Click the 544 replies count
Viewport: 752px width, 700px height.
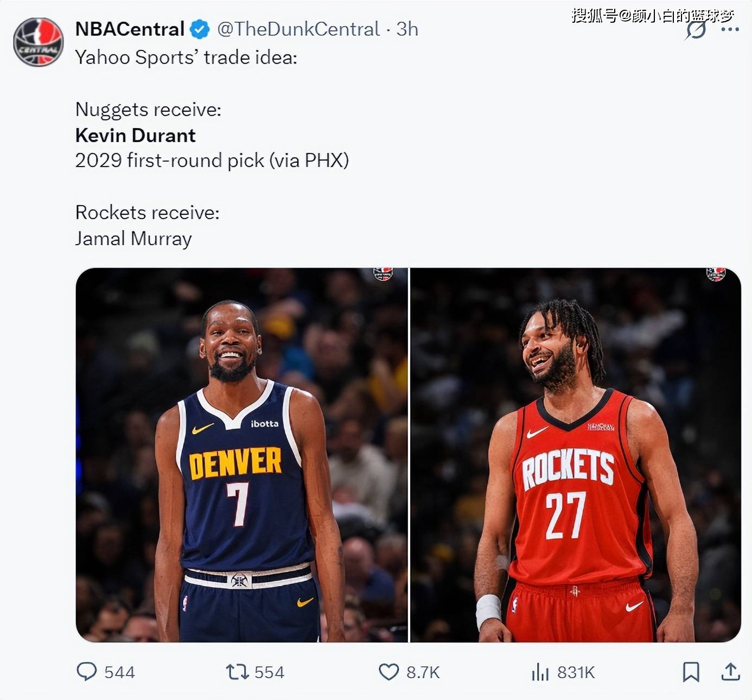coord(119,672)
